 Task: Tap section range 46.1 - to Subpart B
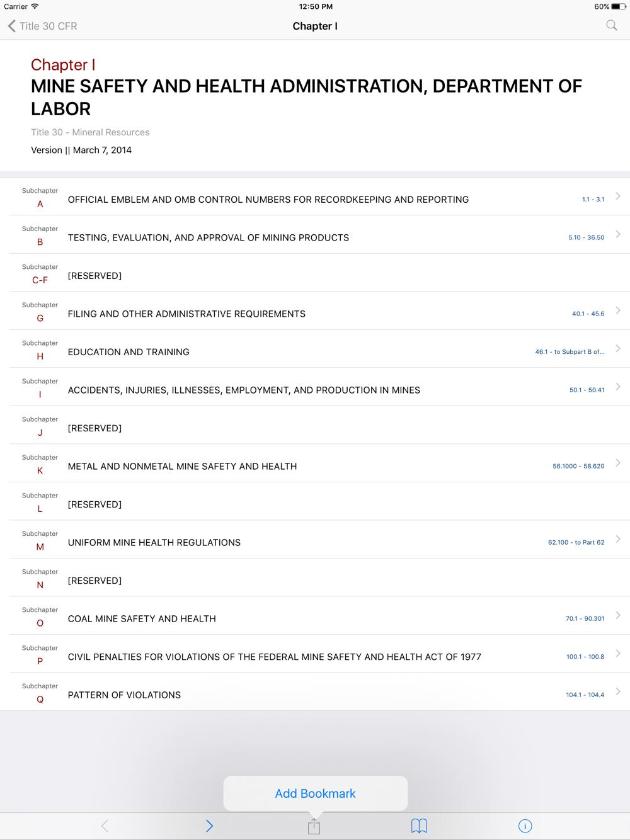click(570, 352)
